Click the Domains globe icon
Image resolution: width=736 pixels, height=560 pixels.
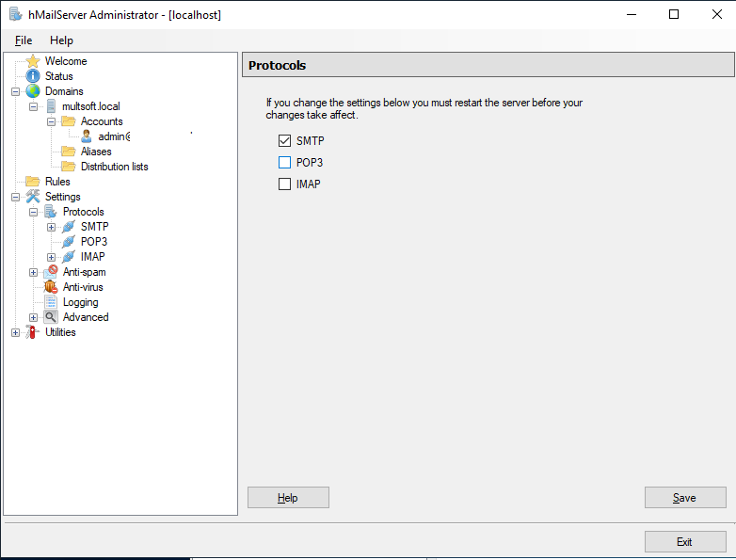point(33,91)
